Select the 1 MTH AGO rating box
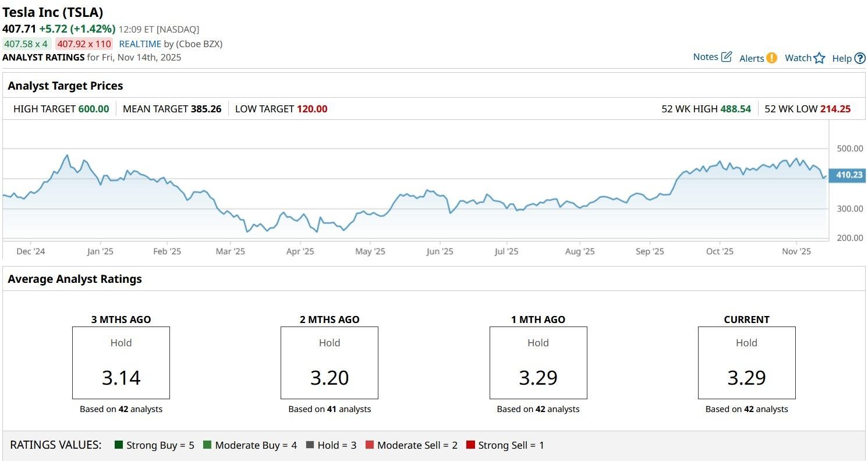 (x=538, y=363)
